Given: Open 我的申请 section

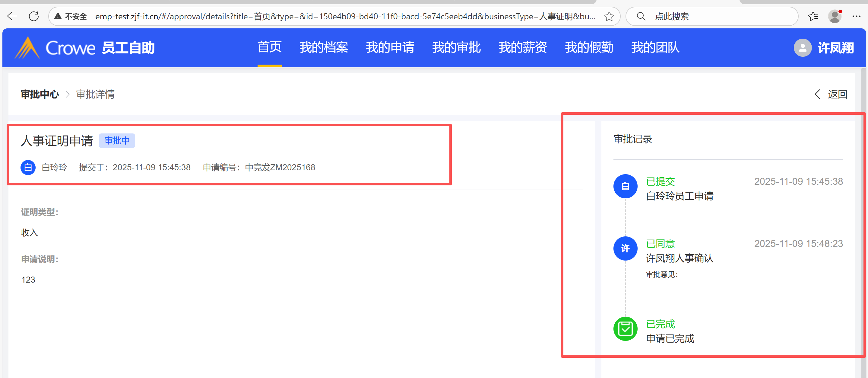Looking at the screenshot, I should click(390, 47).
